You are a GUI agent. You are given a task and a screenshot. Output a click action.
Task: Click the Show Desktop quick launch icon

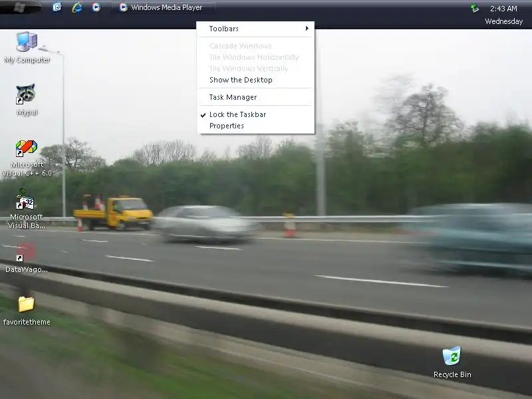[57, 7]
